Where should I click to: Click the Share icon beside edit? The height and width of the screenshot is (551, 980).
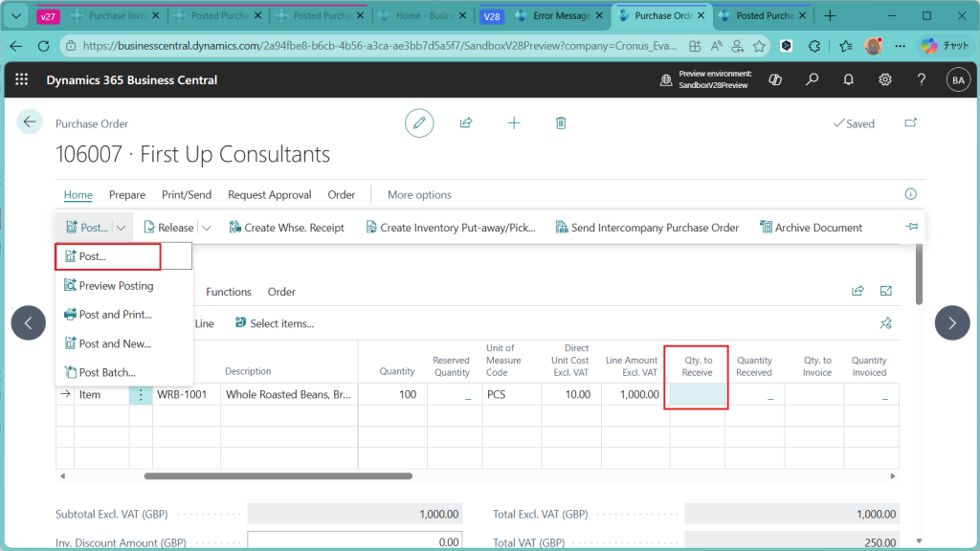466,122
